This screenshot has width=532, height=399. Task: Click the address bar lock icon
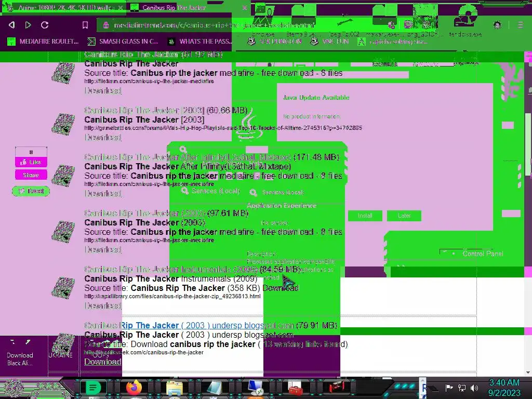coord(106,25)
